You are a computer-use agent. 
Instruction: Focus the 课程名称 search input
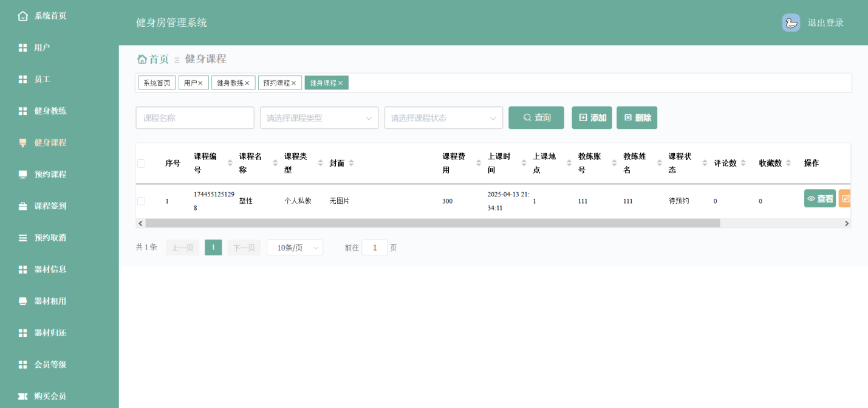tap(195, 118)
